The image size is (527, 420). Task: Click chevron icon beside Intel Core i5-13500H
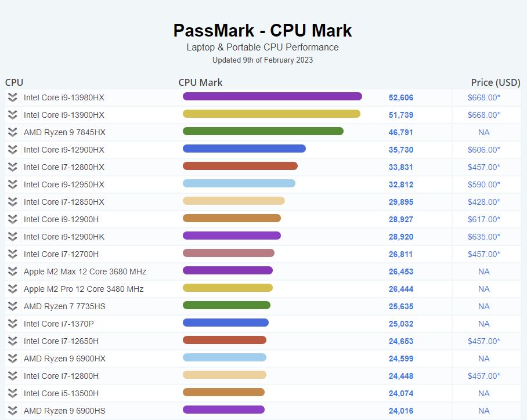pyautogui.click(x=13, y=393)
